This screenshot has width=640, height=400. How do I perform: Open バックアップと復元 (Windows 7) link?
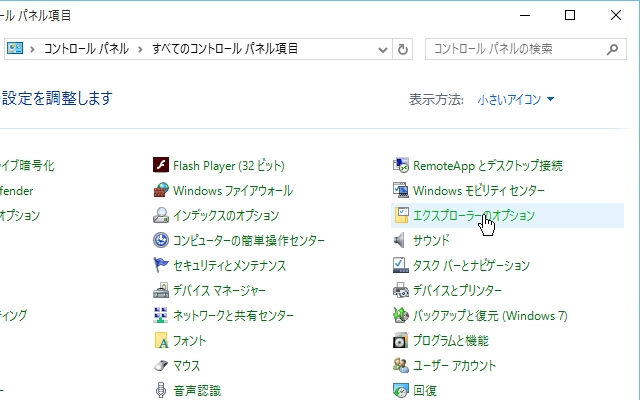tap(490, 316)
